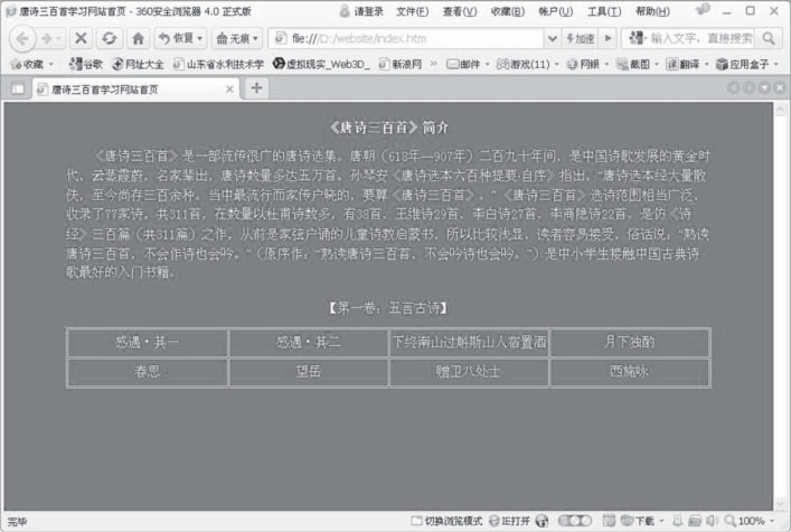
Task: Mute sound with the speaker icon
Action: (712, 521)
